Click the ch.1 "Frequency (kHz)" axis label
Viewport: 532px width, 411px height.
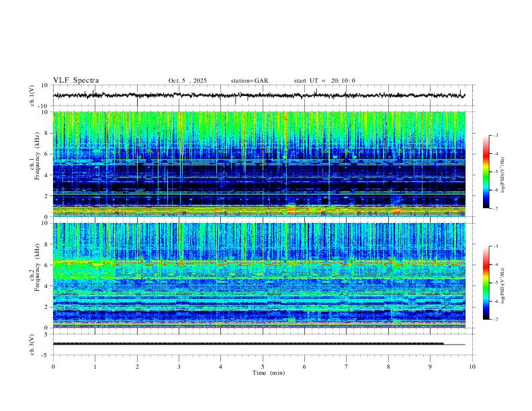coord(37,156)
